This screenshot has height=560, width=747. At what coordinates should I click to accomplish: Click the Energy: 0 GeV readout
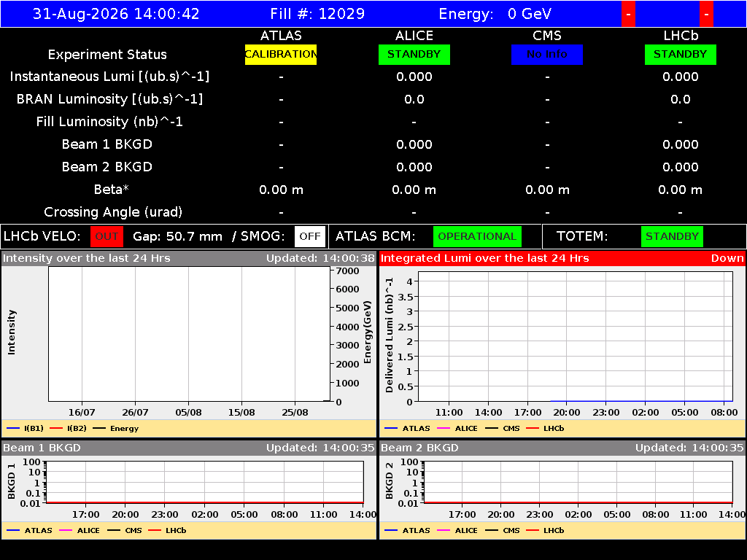pyautogui.click(x=495, y=13)
